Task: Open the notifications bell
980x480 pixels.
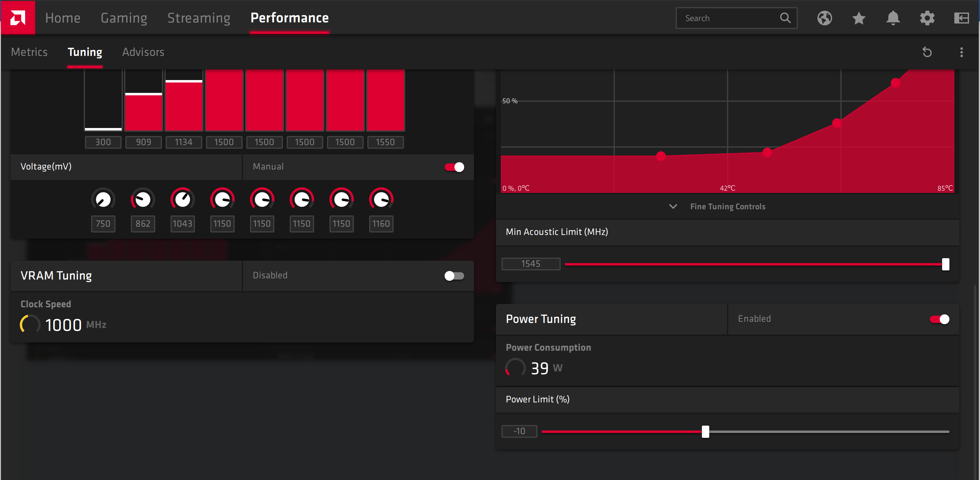Action: 893,18
